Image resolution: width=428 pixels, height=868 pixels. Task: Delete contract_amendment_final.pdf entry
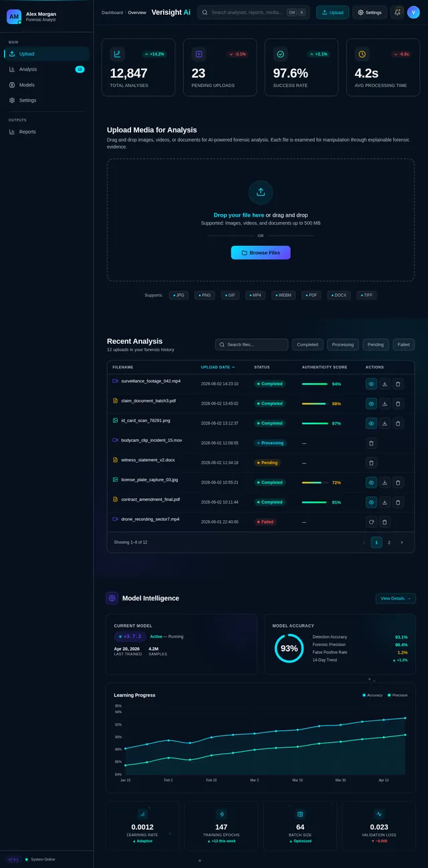coord(398,502)
